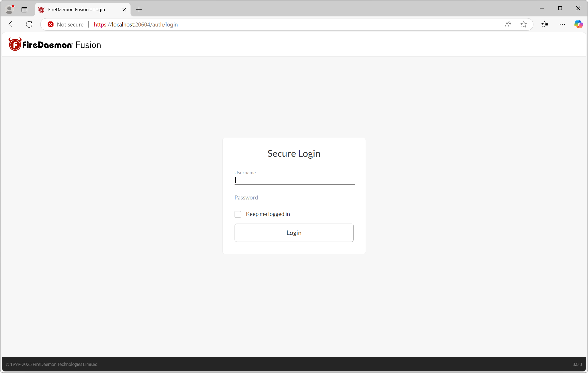Open Settings and more ellipsis menu
This screenshot has width=588, height=373.
(x=562, y=24)
